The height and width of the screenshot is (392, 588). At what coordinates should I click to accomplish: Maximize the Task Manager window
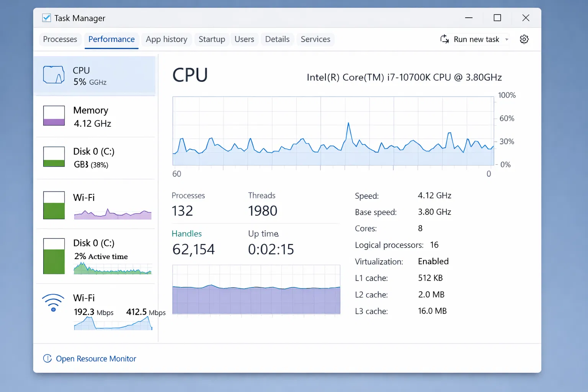point(497,18)
